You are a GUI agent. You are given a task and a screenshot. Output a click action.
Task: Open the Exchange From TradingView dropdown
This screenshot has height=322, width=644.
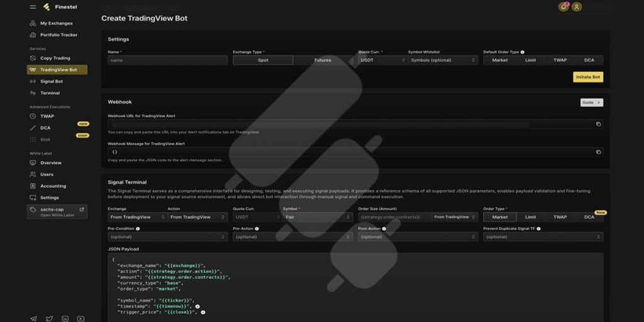(x=136, y=217)
